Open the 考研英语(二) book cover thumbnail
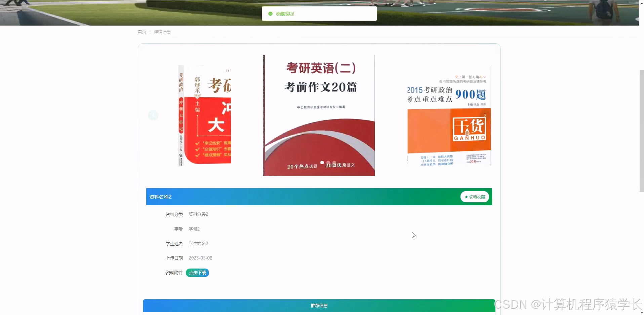 [319, 115]
